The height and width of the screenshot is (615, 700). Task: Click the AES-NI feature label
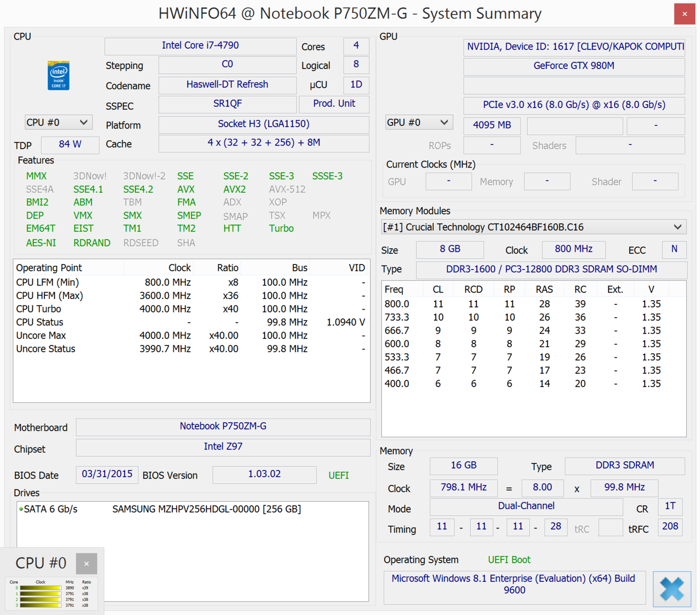click(41, 243)
